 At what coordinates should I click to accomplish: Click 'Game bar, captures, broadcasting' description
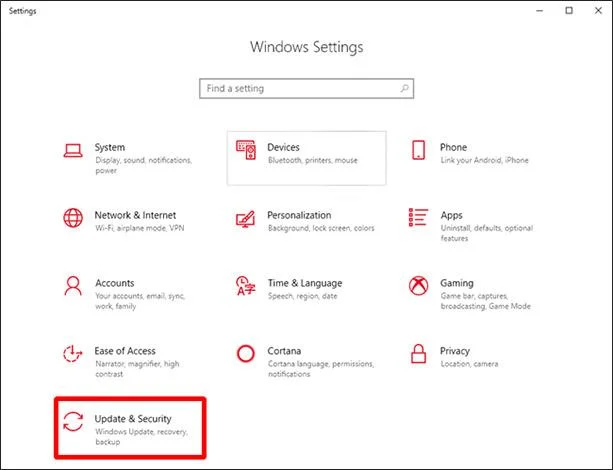486,301
